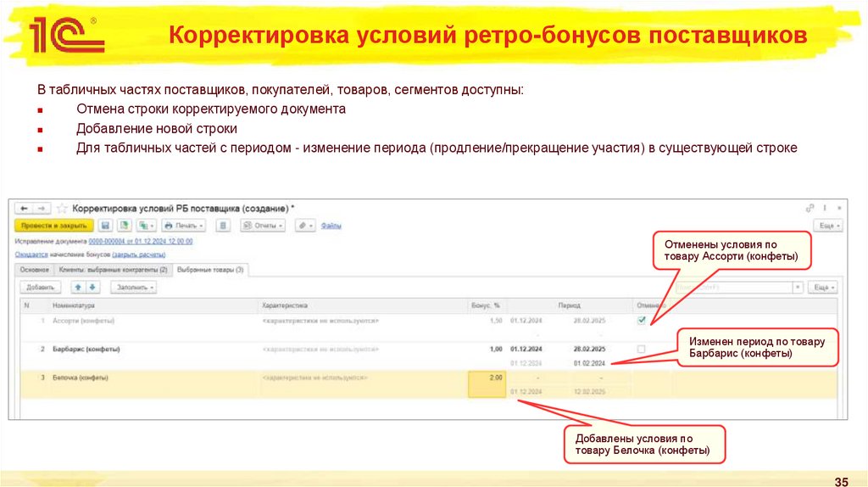Select the Ассорти (конфеты) row
The image size is (868, 487).
(x=428, y=327)
